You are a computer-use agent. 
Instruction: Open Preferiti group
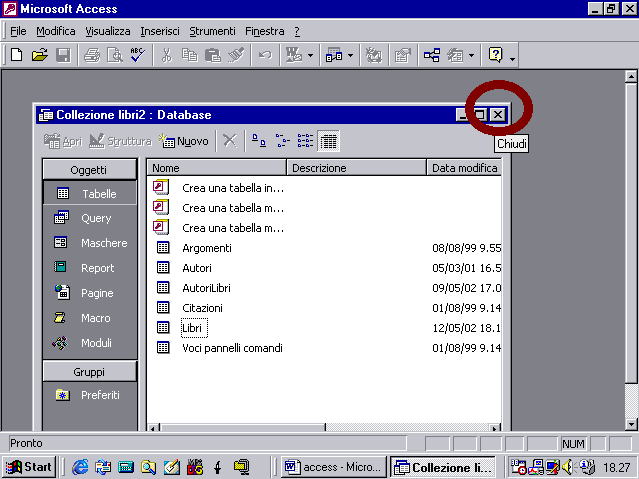[90, 395]
